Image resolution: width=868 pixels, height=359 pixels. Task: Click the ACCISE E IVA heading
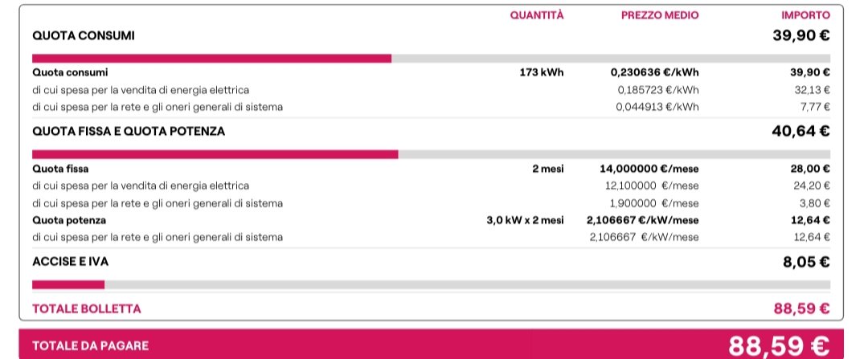[70, 262]
